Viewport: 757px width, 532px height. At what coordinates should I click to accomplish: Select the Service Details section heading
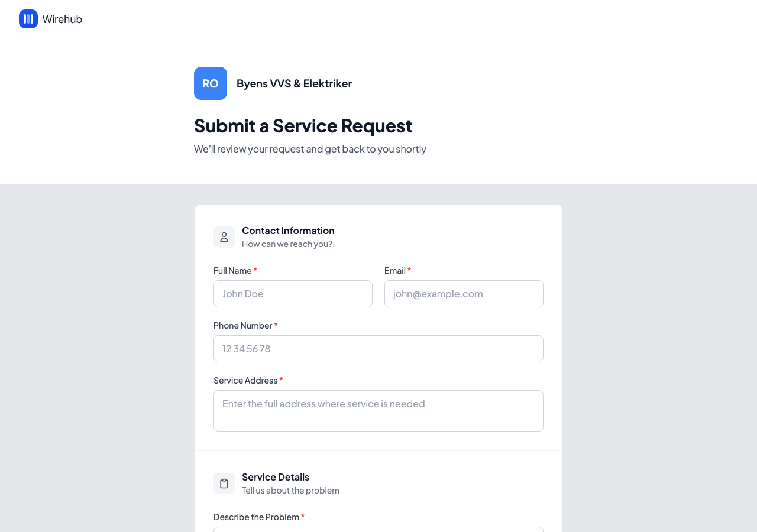pyautogui.click(x=276, y=477)
